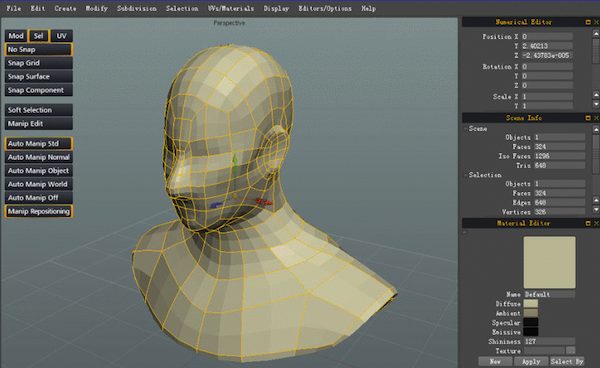Collapse the Material Editor material entry
Screen dimensions: 600x368
pyautogui.click(x=465, y=232)
